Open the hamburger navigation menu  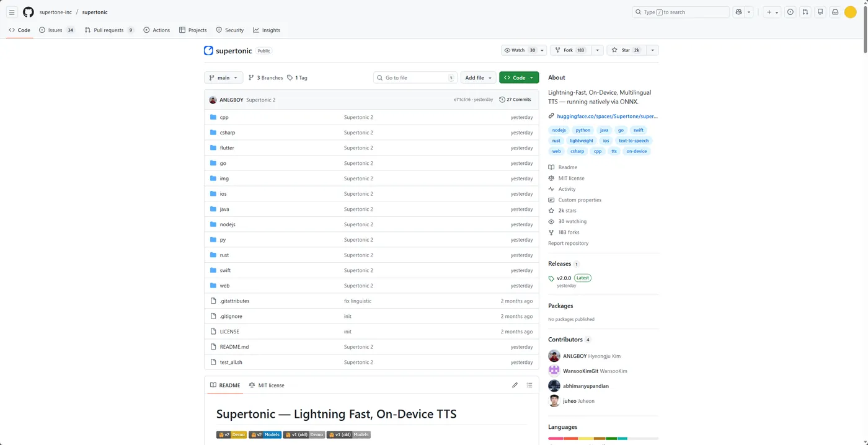coord(12,12)
